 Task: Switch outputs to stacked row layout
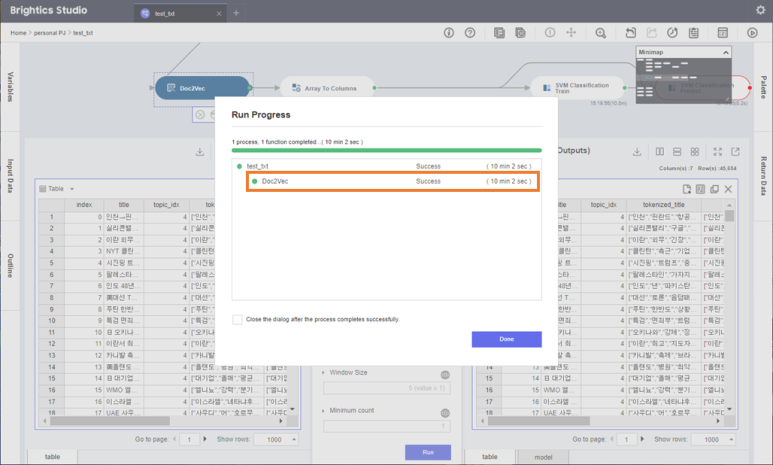click(677, 152)
